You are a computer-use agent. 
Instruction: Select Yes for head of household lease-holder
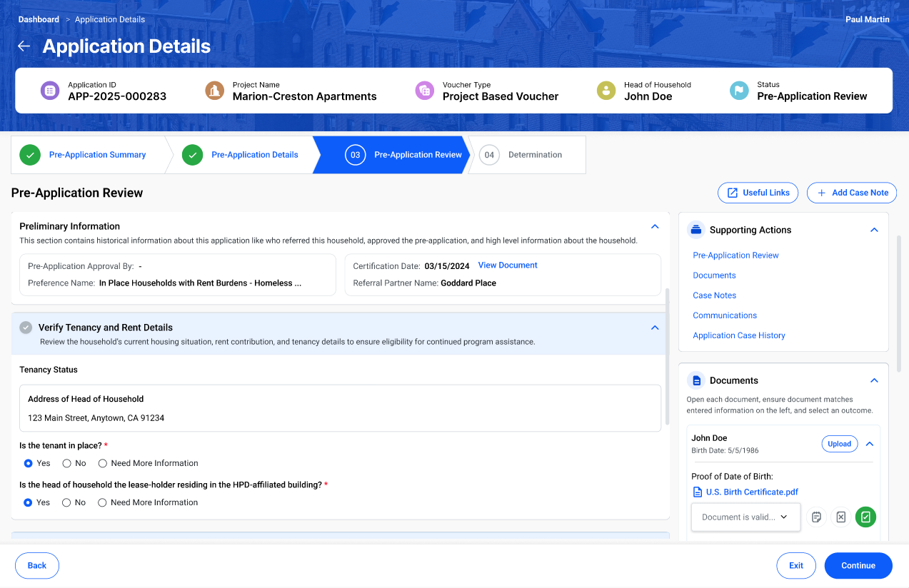click(29, 502)
